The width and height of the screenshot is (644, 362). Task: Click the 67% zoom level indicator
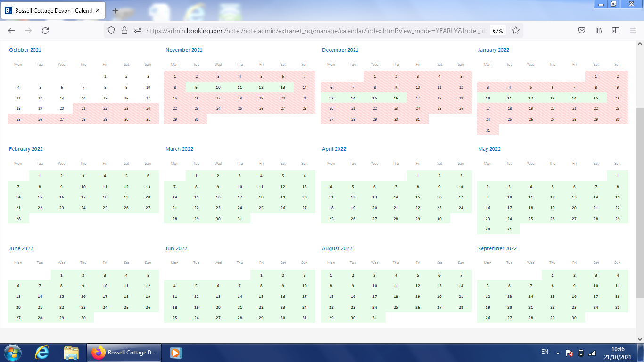498,30
